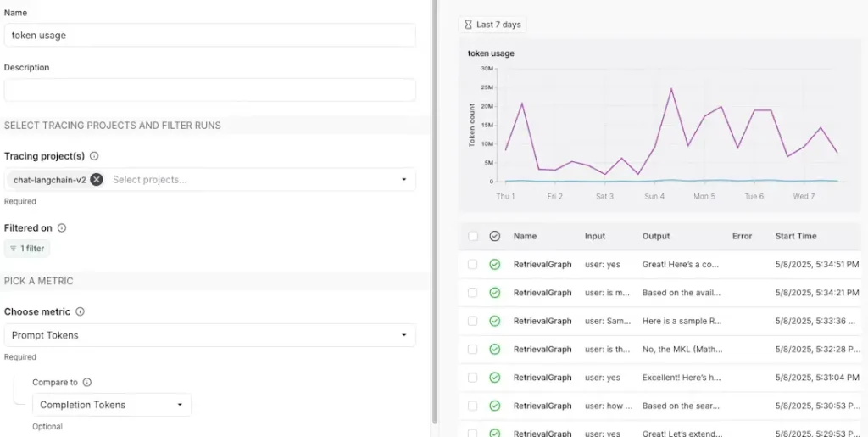
Task: Click the status circle icon in table header
Action: 495,236
